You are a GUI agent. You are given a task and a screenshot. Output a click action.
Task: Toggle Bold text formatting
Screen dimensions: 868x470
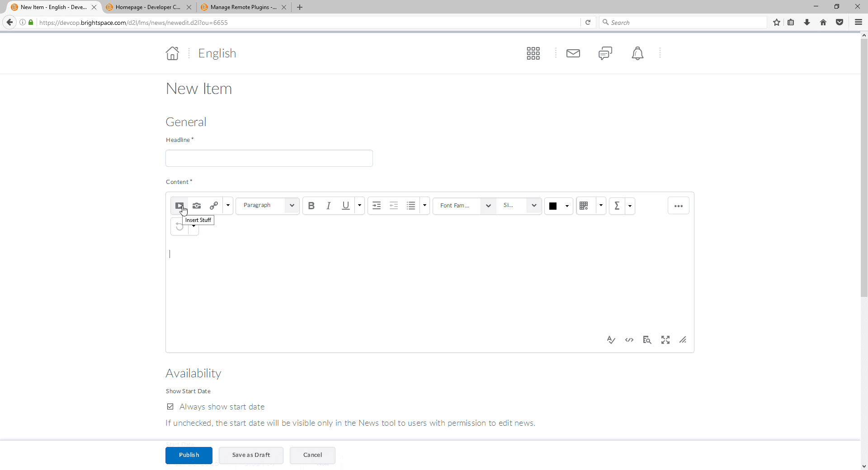click(311, 206)
